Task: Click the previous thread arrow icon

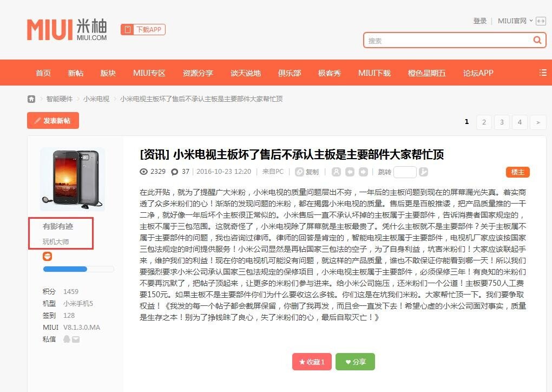Action: [x=350, y=172]
